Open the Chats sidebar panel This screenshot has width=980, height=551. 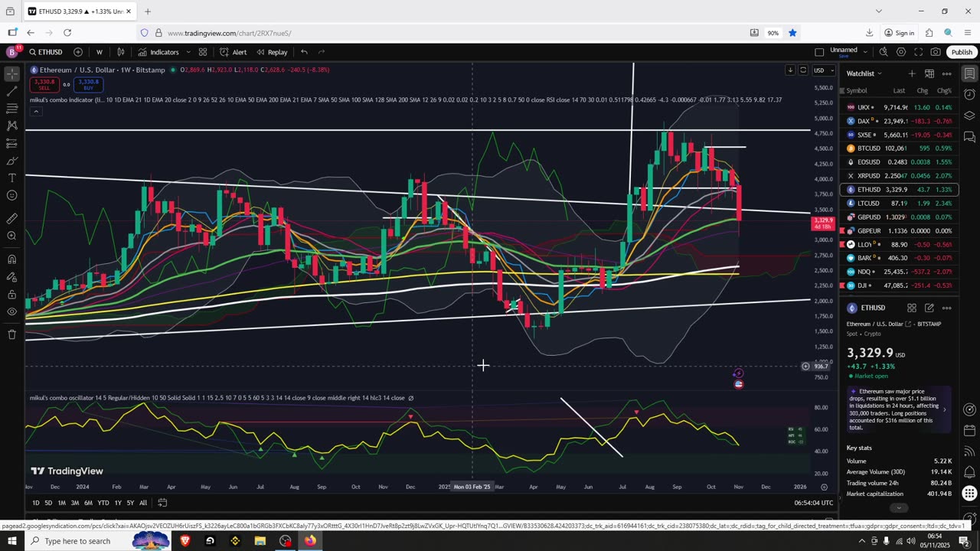click(969, 137)
